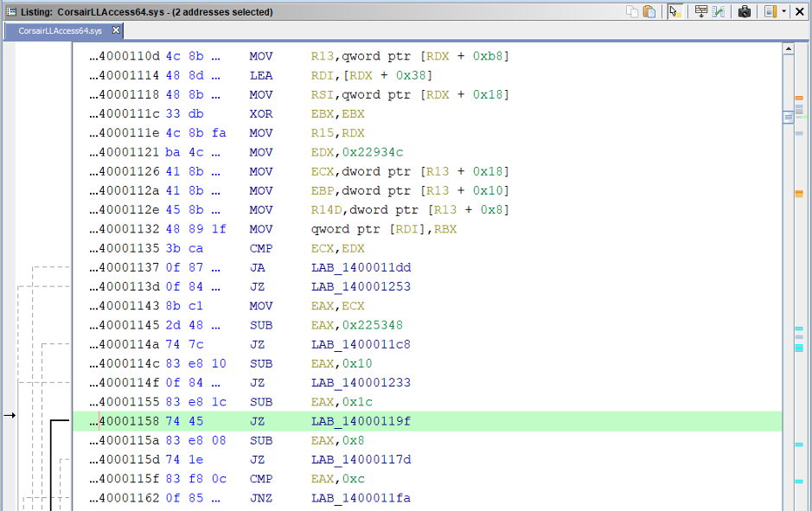This screenshot has height=511, width=812.
Task: Click the vertical scrollbar thumb
Action: [788, 118]
